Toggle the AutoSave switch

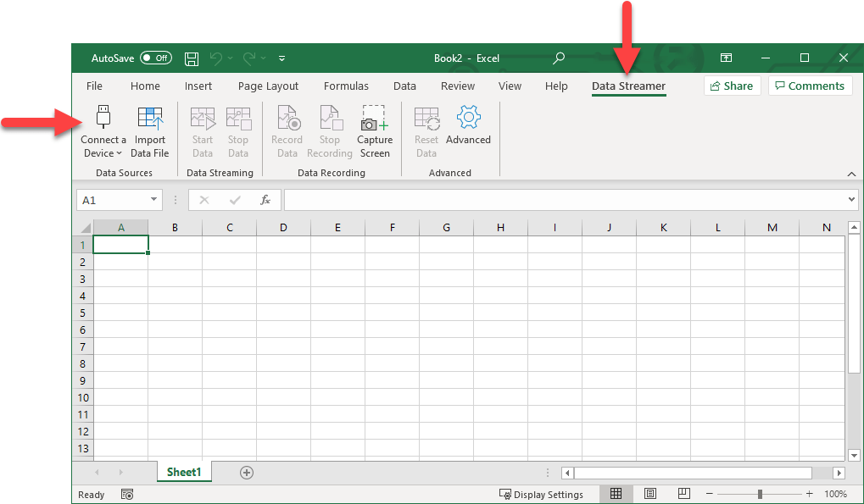[x=155, y=58]
